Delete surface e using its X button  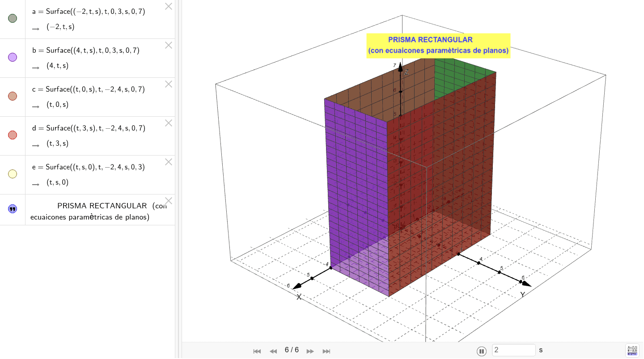168,161
